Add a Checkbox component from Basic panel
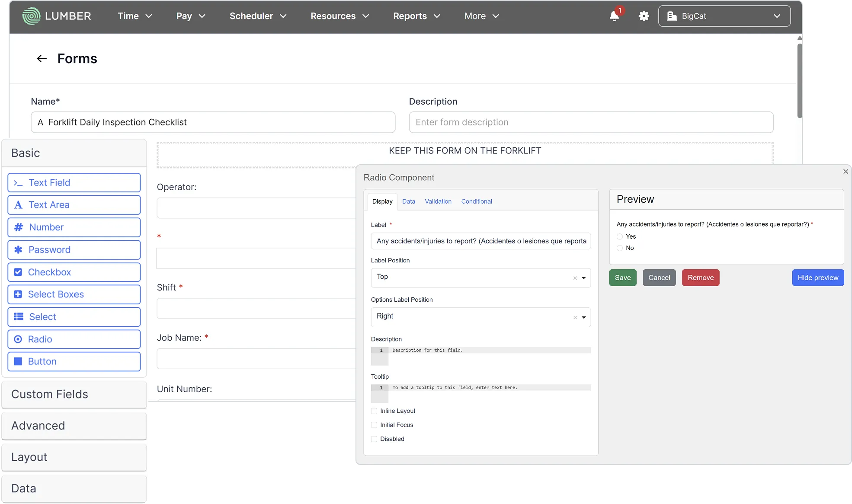 pyautogui.click(x=74, y=272)
